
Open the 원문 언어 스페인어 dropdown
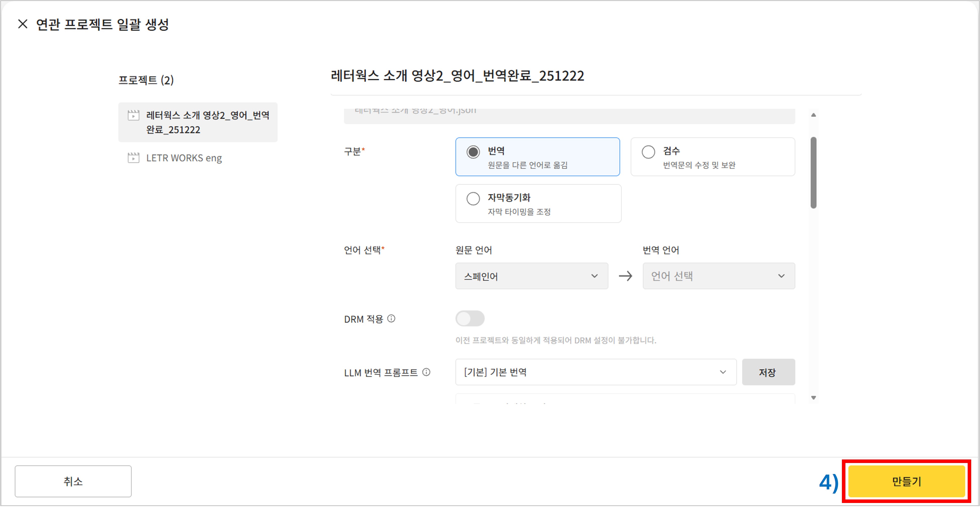(x=531, y=276)
